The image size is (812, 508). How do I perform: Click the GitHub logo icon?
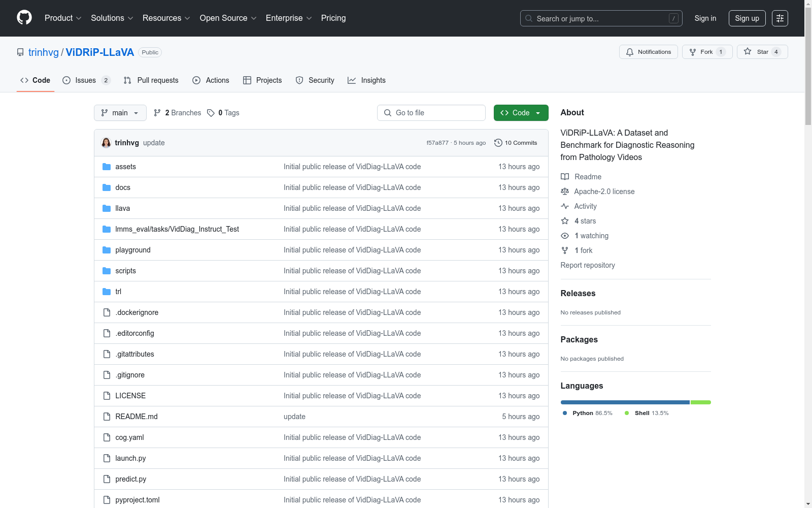[x=24, y=18]
